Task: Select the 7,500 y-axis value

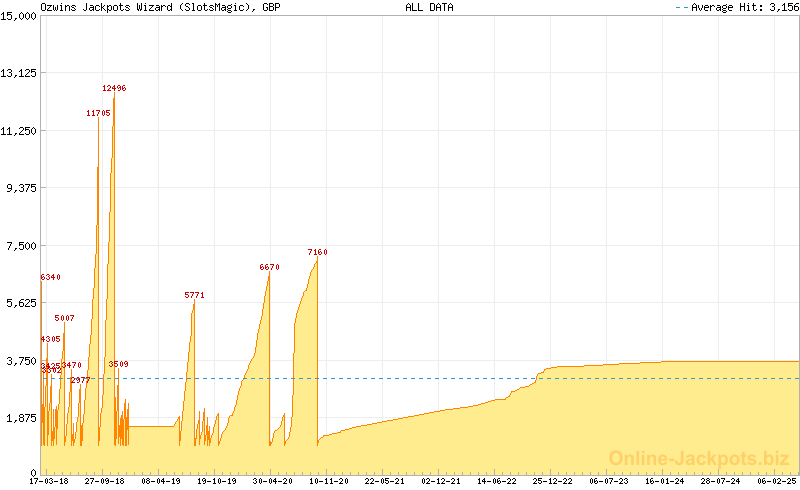Action: (22, 245)
